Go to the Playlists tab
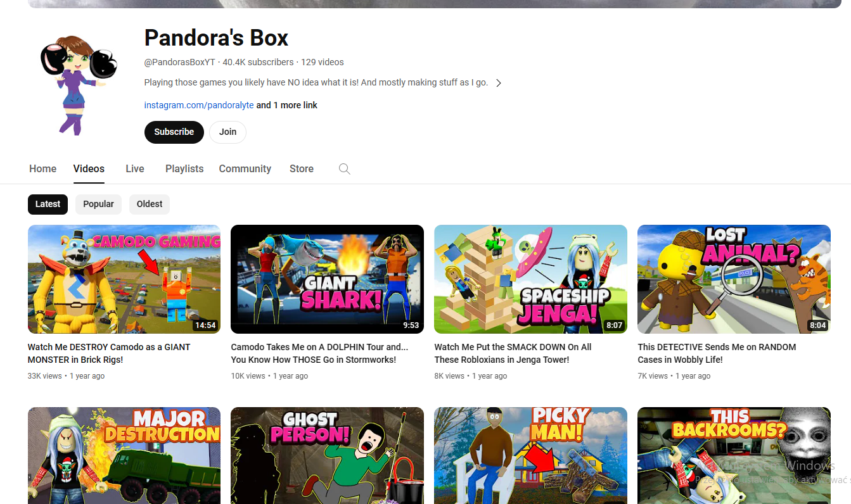 point(184,169)
